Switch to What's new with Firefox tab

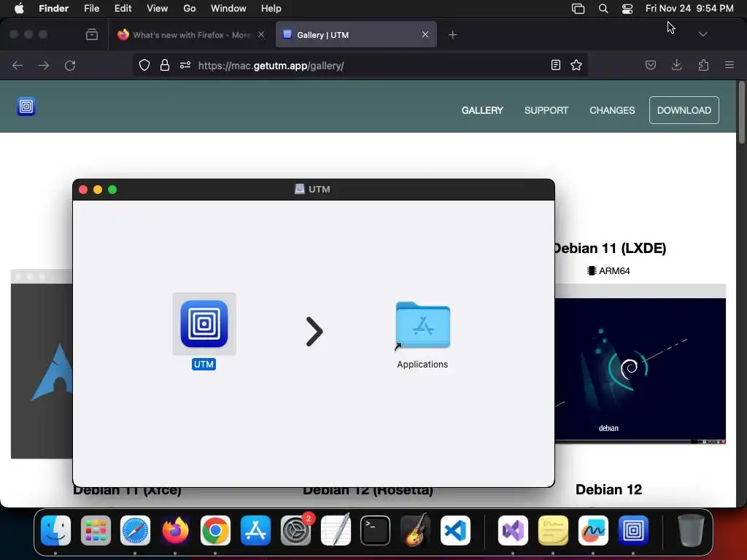[190, 35]
